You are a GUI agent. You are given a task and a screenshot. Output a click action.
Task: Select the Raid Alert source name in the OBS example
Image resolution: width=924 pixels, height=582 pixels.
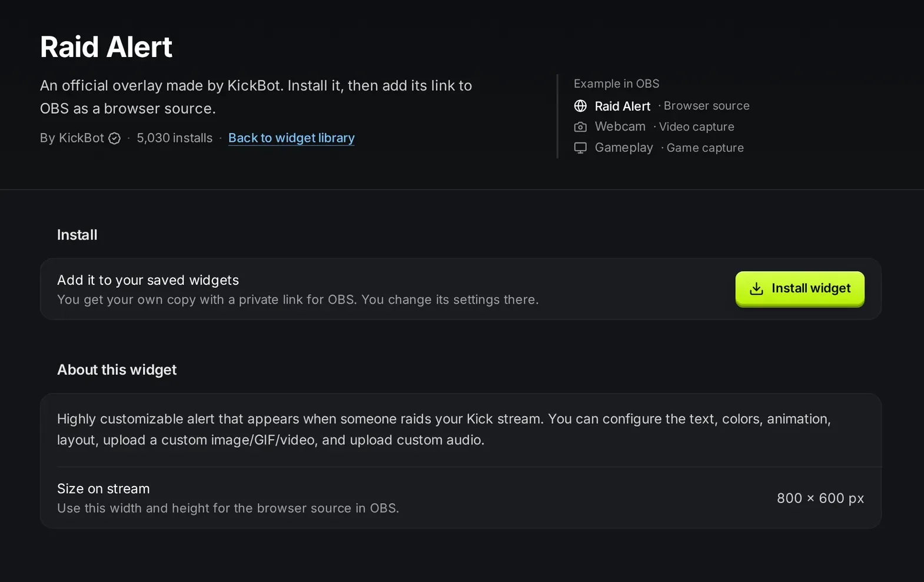[623, 106]
